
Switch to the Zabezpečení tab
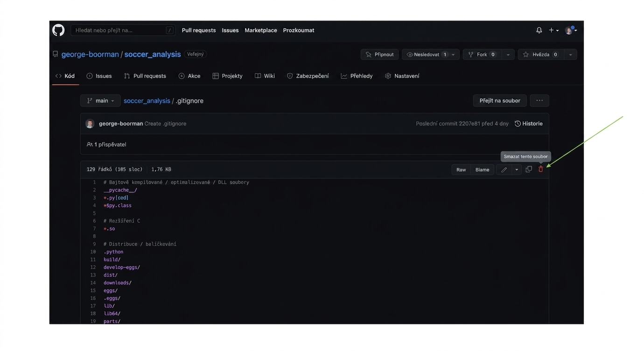(x=308, y=76)
